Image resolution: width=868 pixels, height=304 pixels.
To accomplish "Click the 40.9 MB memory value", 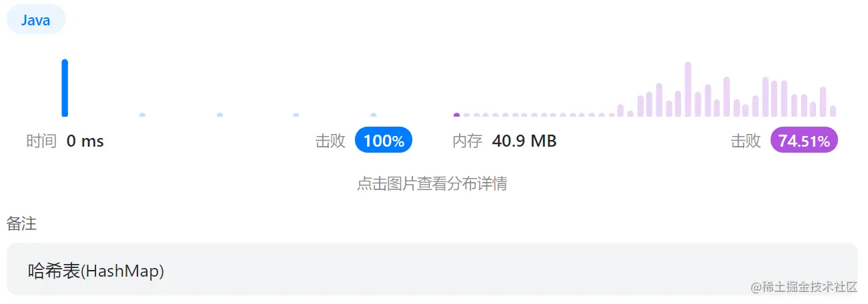I will click(524, 141).
